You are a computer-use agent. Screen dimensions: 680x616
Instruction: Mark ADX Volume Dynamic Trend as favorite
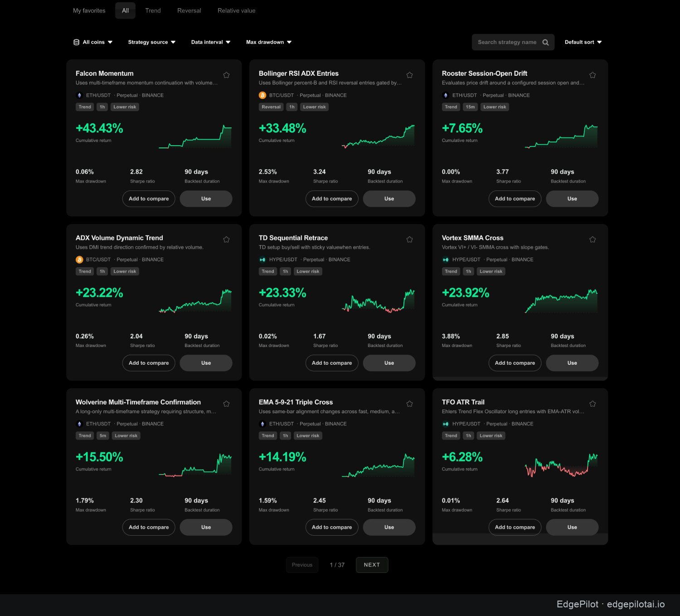point(226,239)
